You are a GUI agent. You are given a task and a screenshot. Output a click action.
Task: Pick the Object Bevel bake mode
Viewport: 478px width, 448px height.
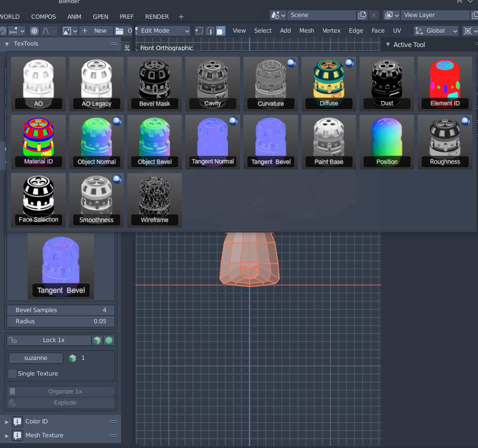[x=155, y=142]
